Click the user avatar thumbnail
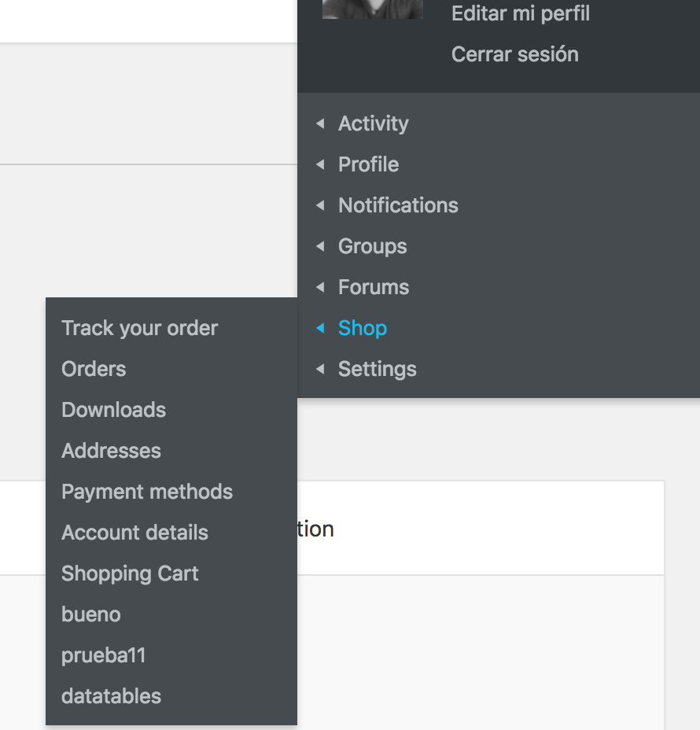The width and height of the screenshot is (700, 730). point(373,9)
